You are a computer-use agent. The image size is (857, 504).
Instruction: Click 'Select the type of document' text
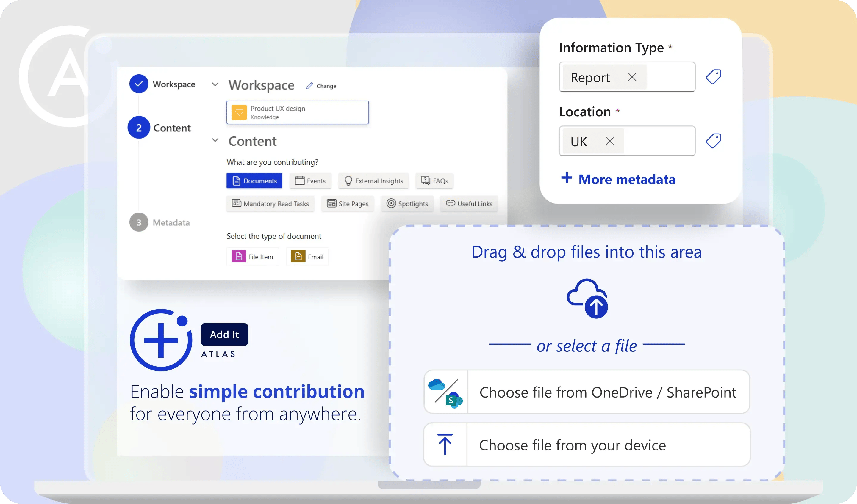click(274, 236)
